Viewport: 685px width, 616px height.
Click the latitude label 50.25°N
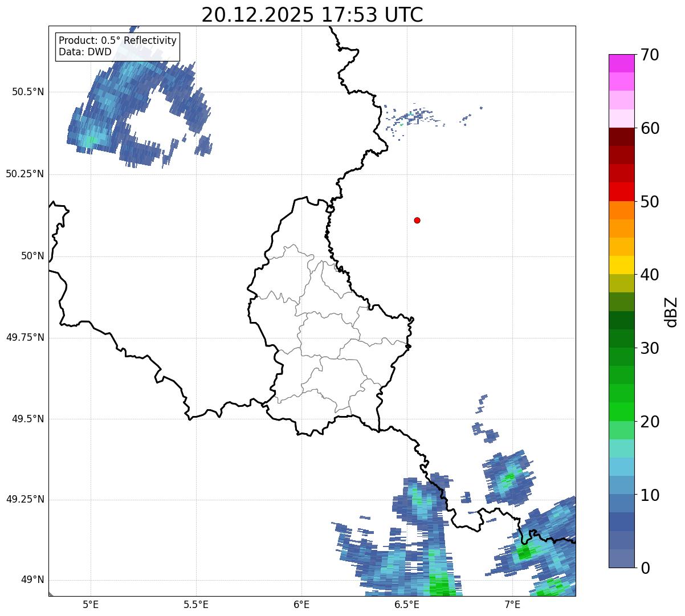(x=25, y=174)
